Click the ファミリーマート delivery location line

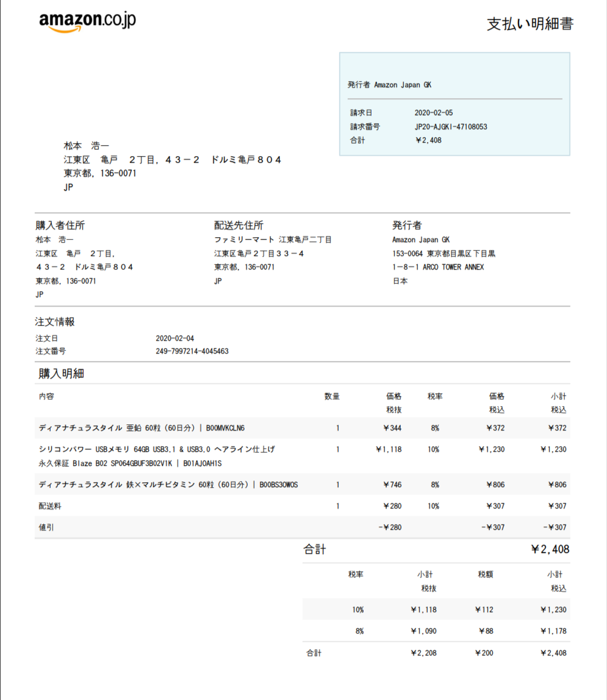272,240
